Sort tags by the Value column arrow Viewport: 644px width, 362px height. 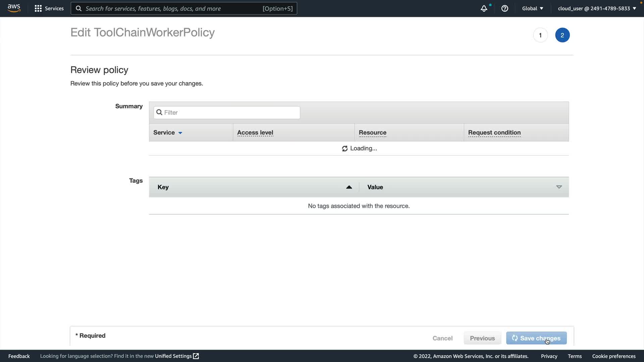pos(559,187)
